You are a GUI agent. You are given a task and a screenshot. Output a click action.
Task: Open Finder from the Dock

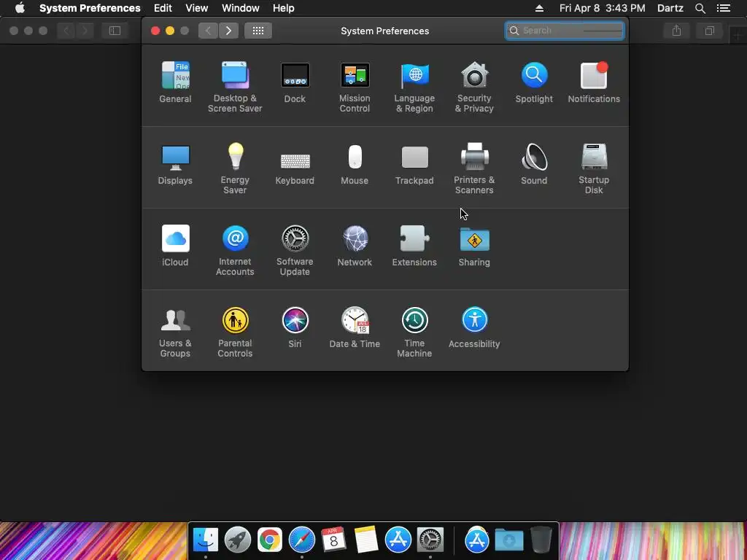[205, 540]
